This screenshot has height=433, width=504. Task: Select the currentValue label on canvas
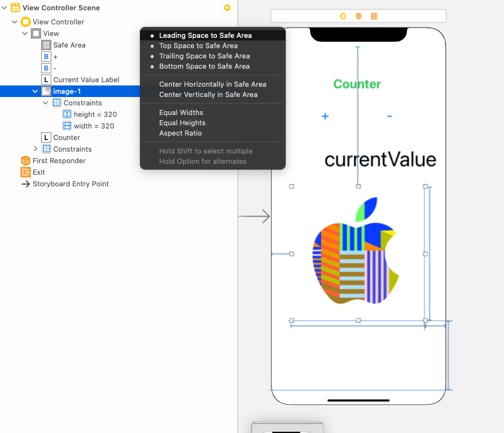click(380, 160)
